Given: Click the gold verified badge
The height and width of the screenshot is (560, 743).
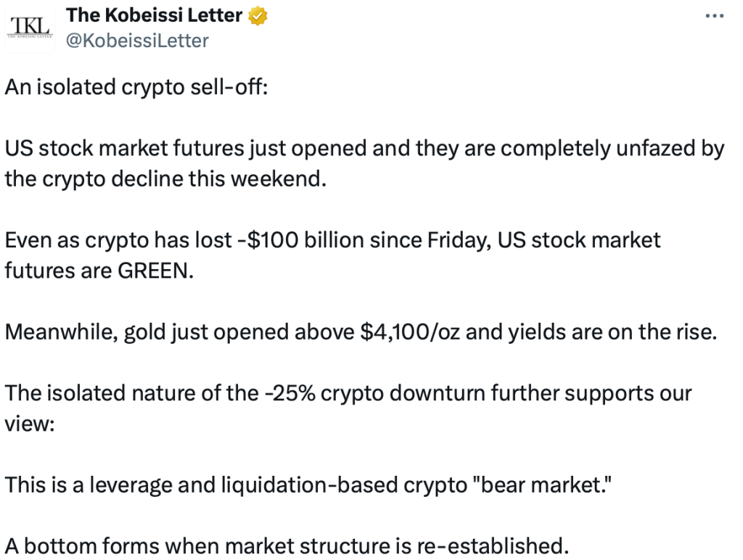Looking at the screenshot, I should coord(258,16).
